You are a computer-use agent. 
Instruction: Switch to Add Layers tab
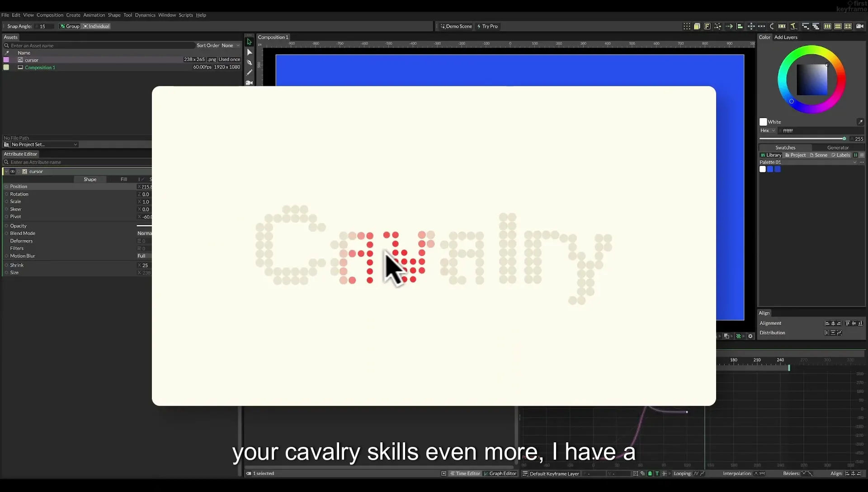786,37
